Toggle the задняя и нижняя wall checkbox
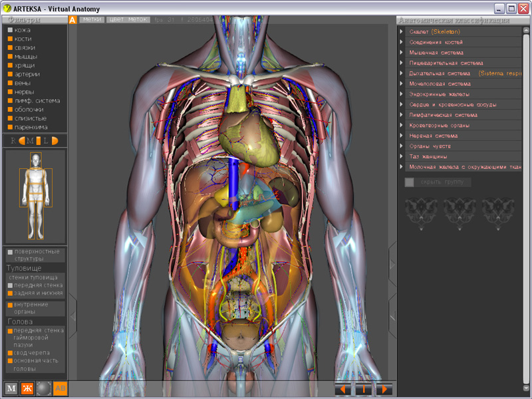The image size is (532, 399). tap(10, 293)
